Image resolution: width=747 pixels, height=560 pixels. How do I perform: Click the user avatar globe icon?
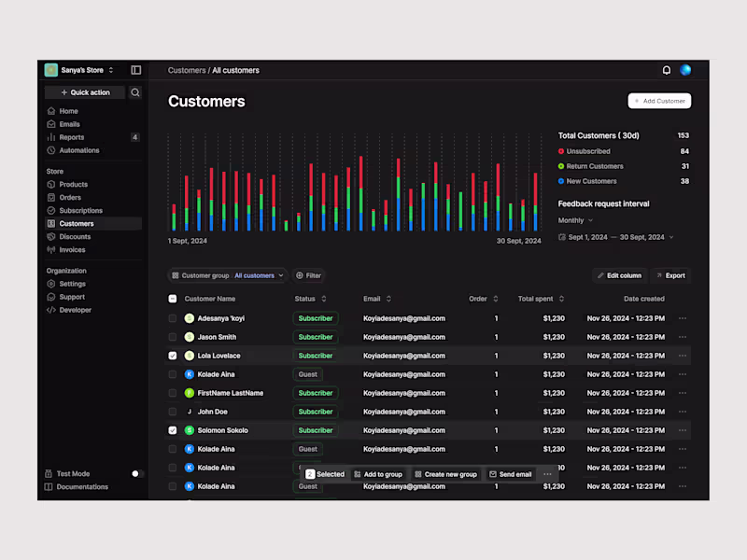click(x=685, y=70)
